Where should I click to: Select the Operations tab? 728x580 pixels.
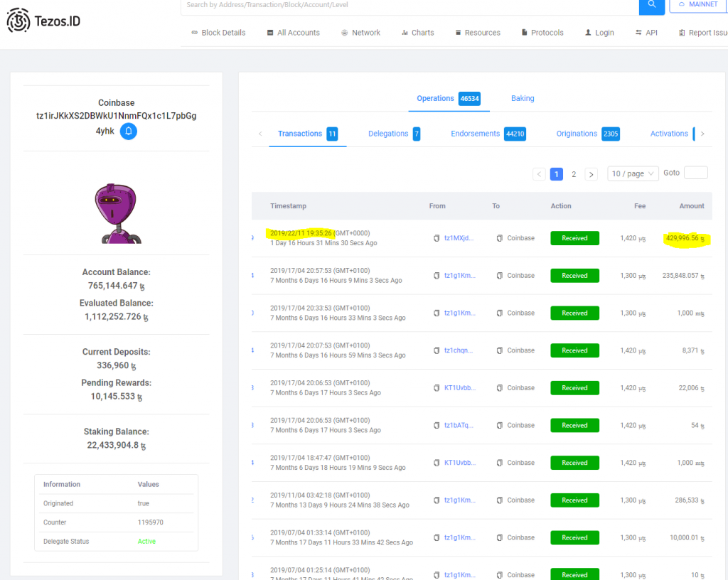tap(448, 98)
